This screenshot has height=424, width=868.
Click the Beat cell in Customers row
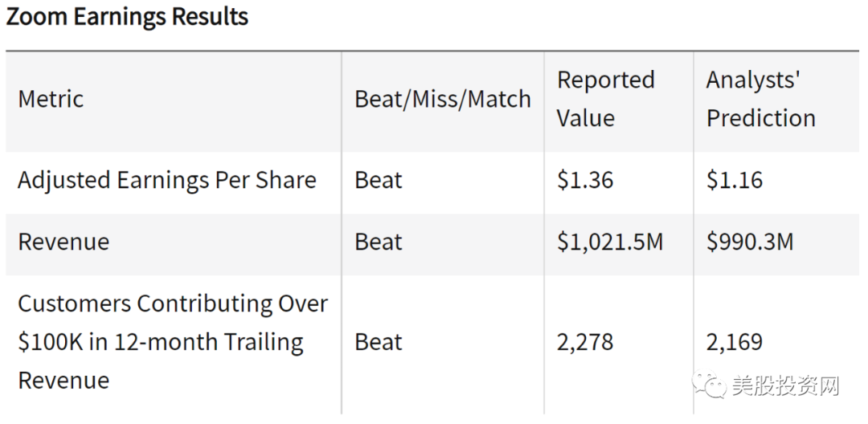[x=378, y=342]
